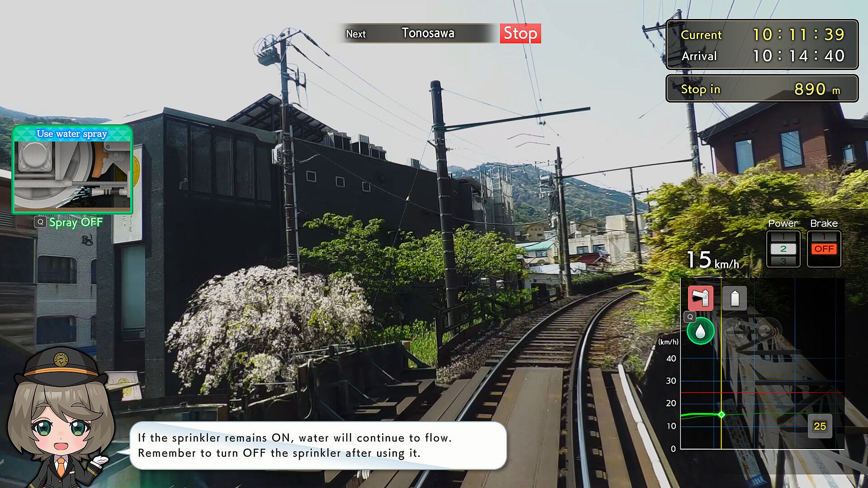Viewport: 868px width, 488px height.
Task: Click the red tilted signal marker icon
Action: (700, 298)
